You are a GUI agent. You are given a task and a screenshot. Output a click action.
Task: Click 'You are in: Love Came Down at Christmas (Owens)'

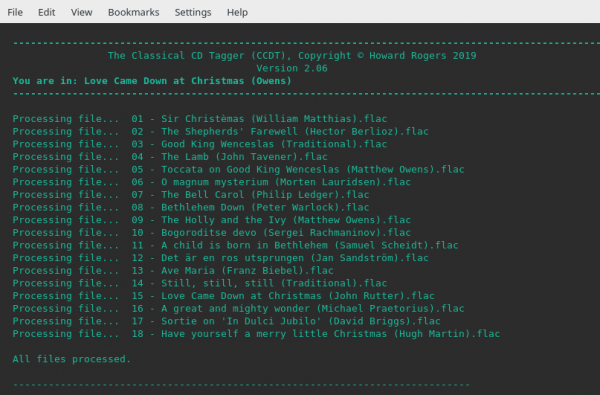coord(152,81)
